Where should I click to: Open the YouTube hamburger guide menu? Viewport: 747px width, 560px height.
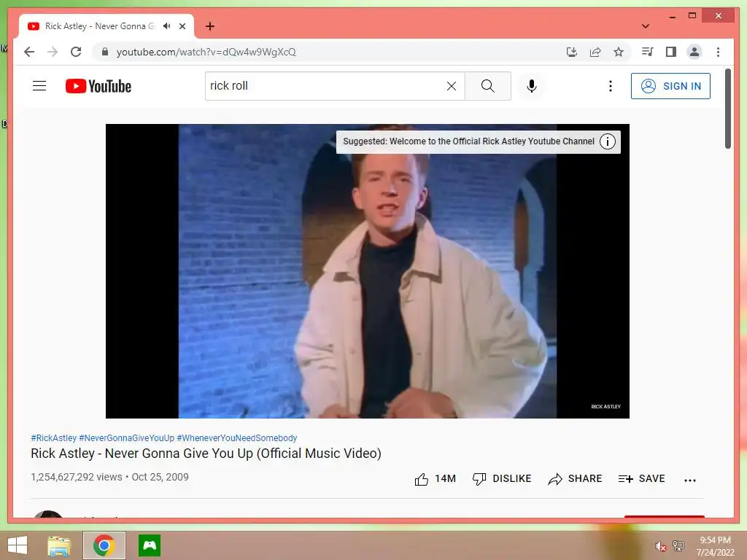[x=39, y=86]
